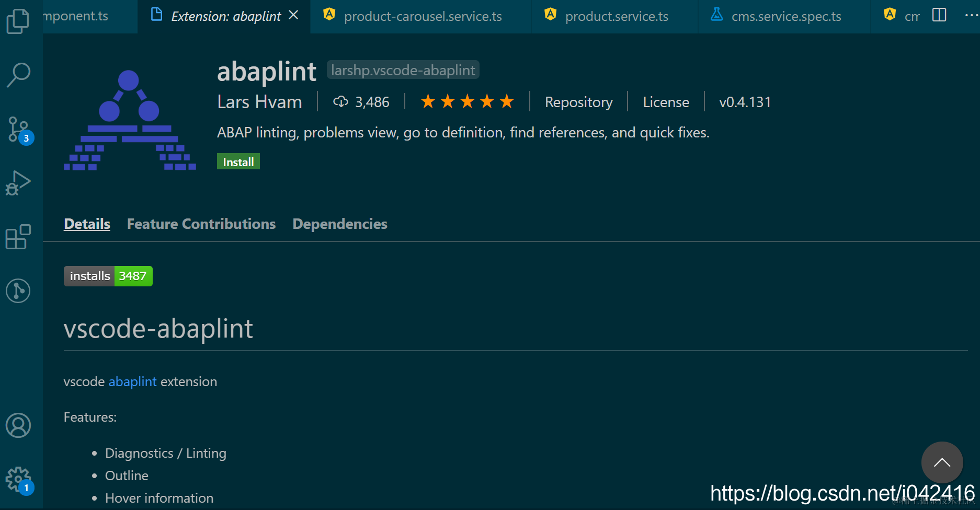Open the Manage gear settings icon

[x=19, y=480]
